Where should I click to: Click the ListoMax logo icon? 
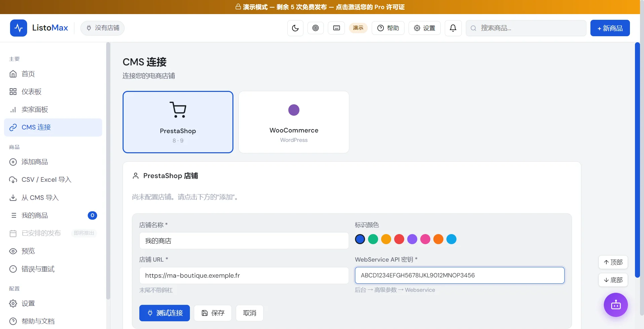point(18,28)
